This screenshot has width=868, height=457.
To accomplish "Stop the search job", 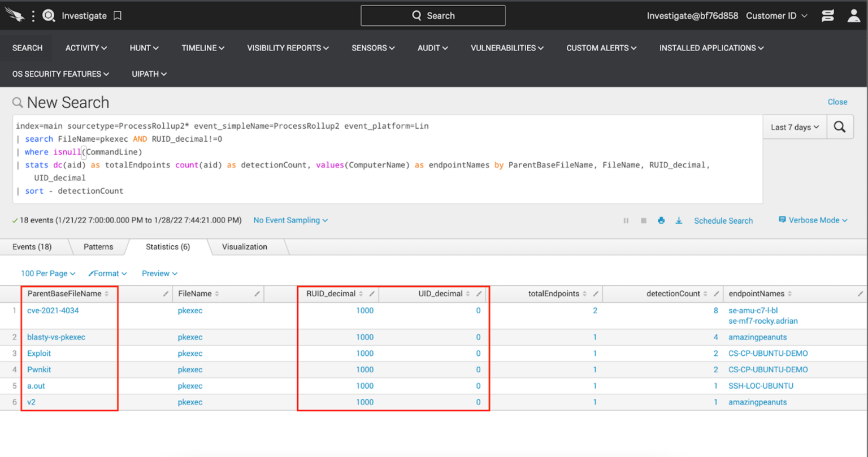I will (643, 220).
